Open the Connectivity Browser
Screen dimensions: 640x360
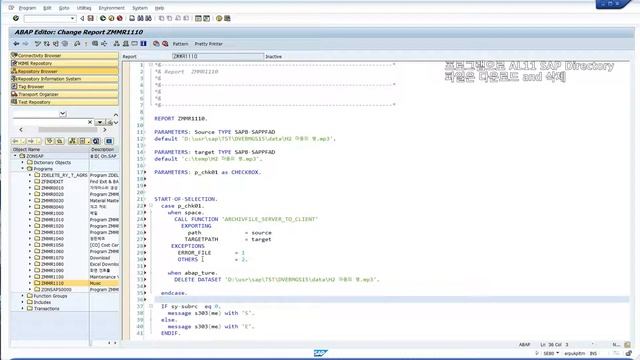[64, 56]
